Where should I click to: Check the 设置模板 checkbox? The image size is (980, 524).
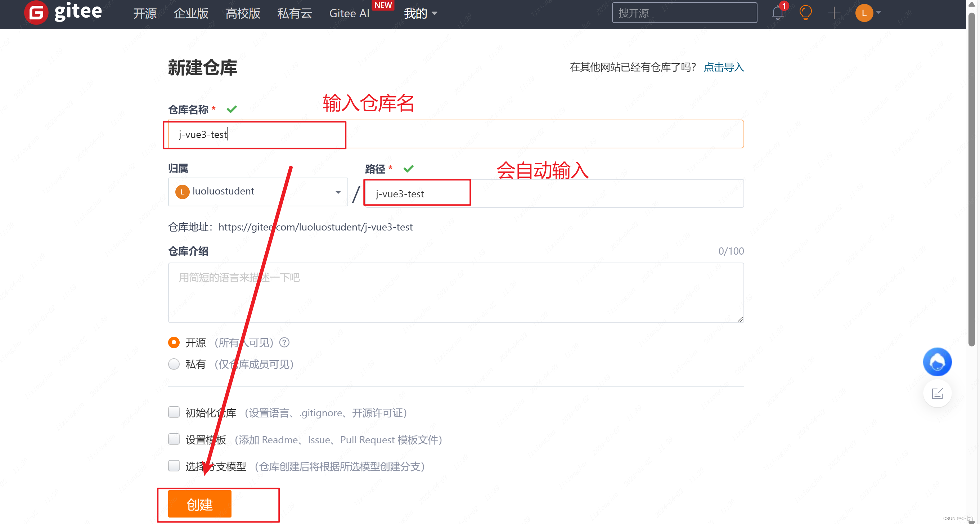coord(174,439)
